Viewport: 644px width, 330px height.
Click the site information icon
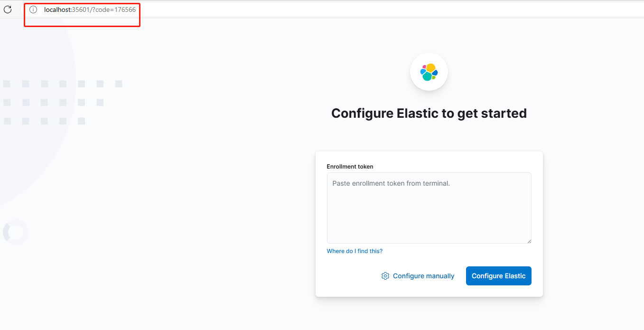33,9
